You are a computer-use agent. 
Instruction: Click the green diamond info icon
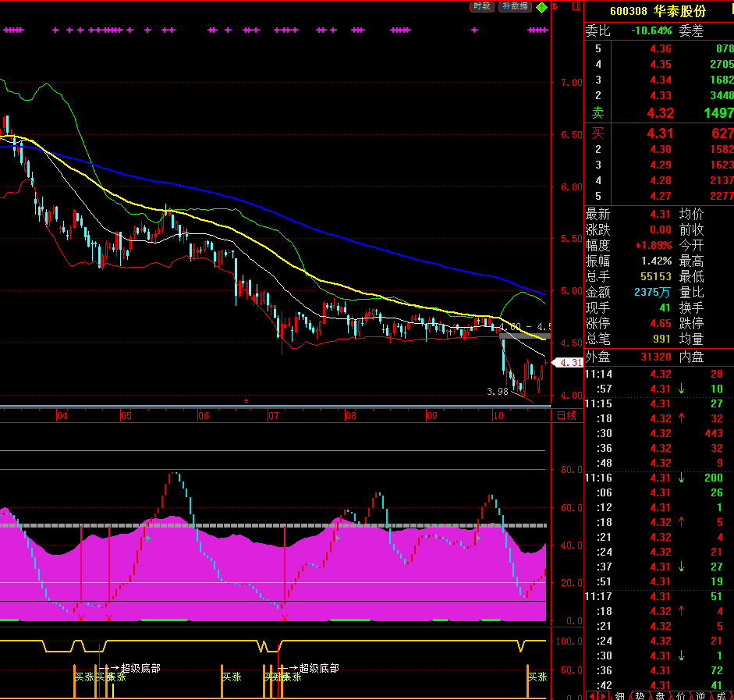[541, 7]
